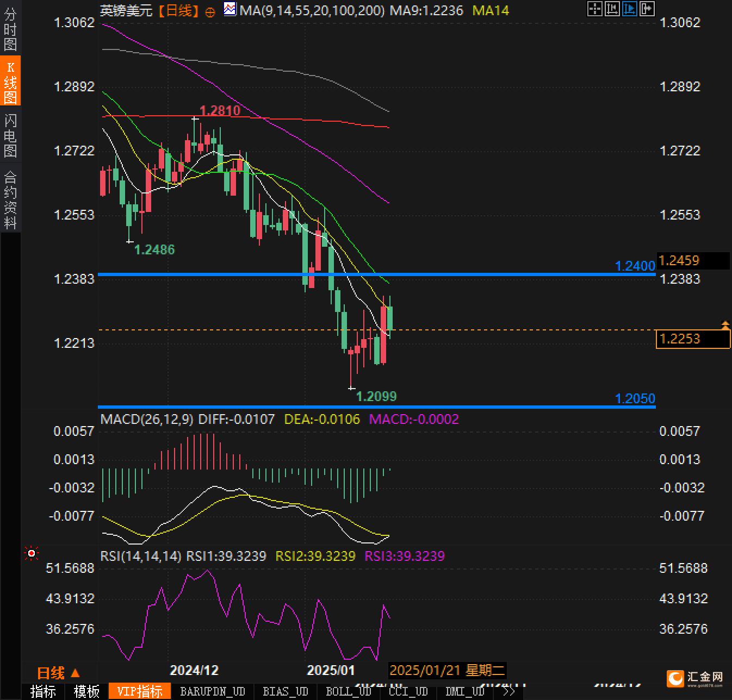Click the yellow MA14 label
The width and height of the screenshot is (732, 700).
click(x=491, y=10)
